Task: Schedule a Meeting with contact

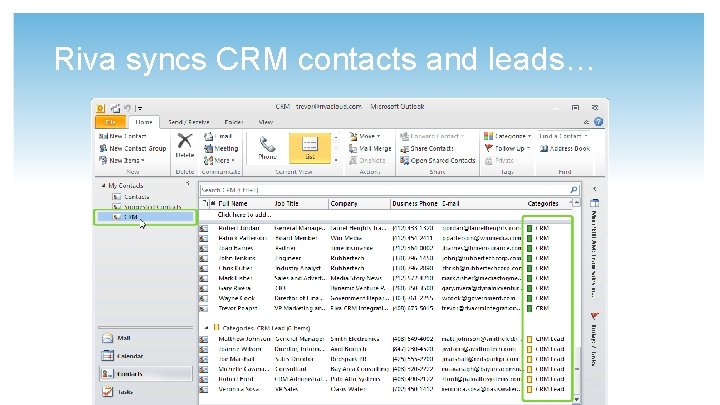Action: (221, 148)
